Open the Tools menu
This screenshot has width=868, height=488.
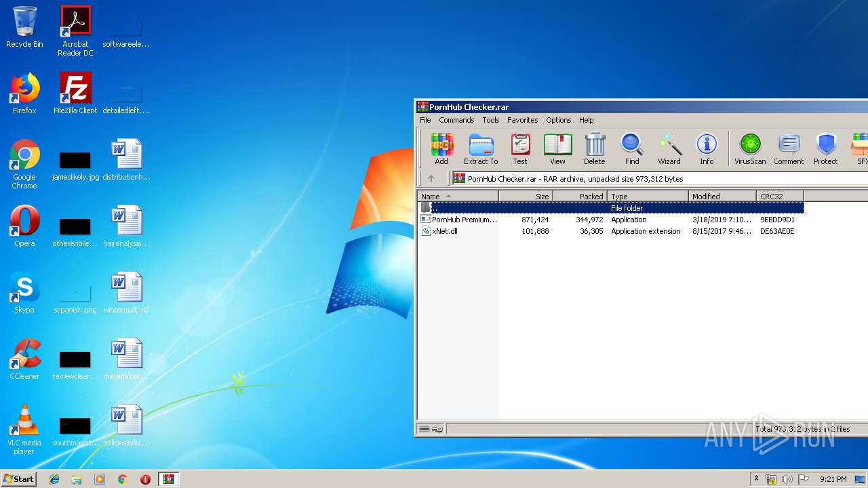491,120
